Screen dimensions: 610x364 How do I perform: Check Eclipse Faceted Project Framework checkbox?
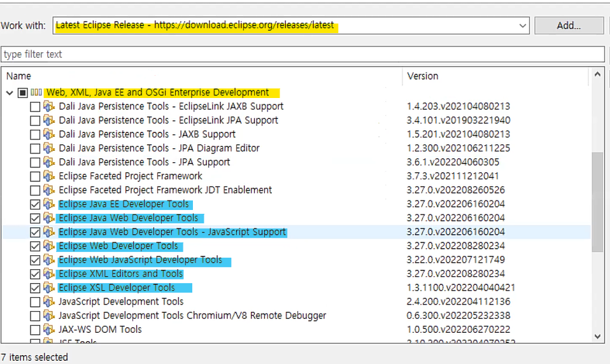35,176
